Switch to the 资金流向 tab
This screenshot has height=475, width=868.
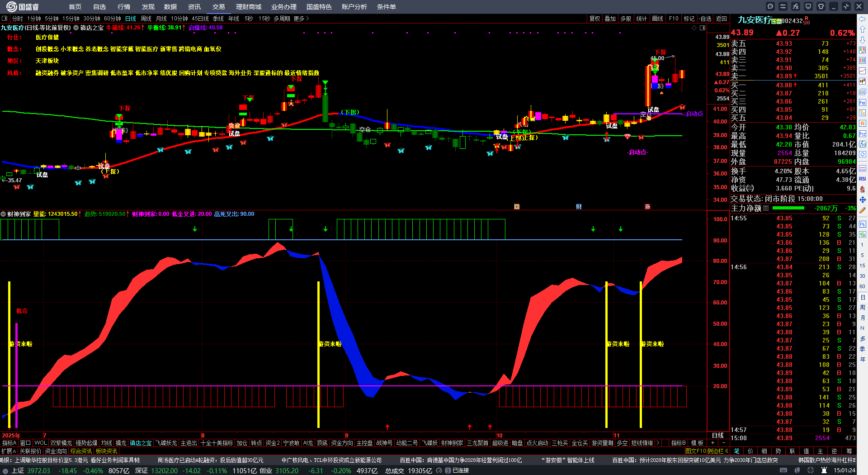56,451
